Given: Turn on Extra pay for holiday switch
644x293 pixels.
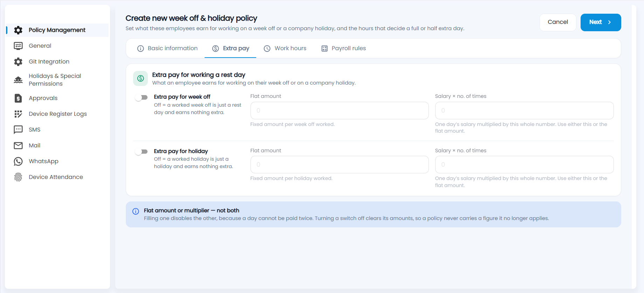Looking at the screenshot, I should click(x=141, y=152).
